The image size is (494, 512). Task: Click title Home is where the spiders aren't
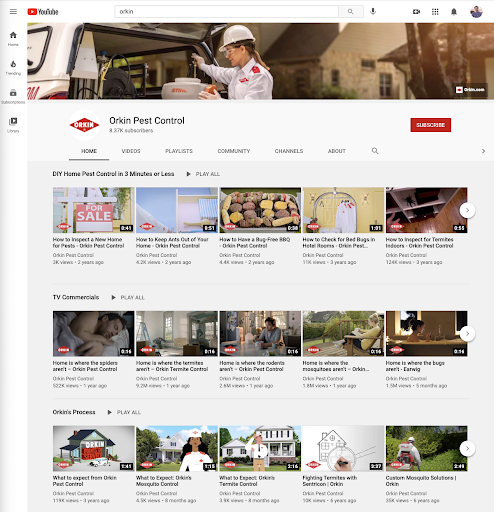[x=85, y=366]
